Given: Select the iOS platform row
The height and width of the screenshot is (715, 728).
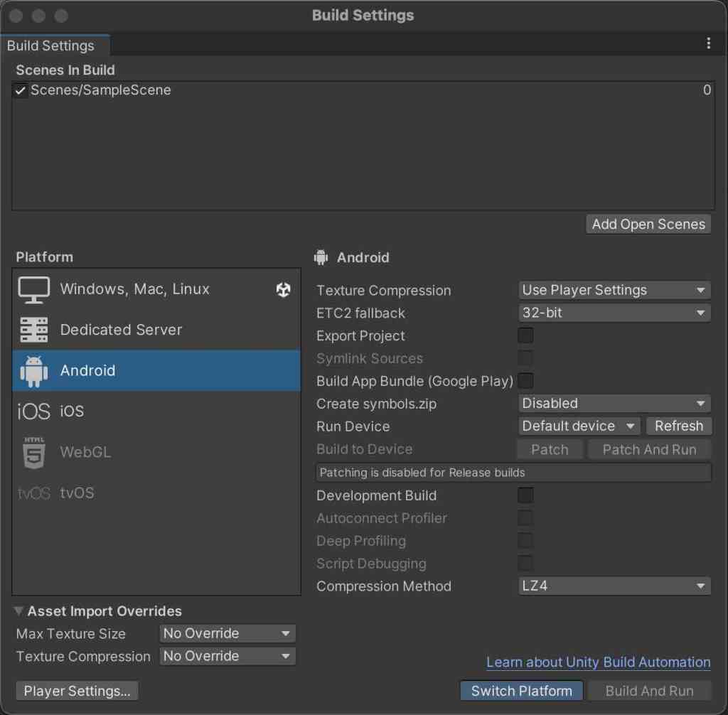Looking at the screenshot, I should click(x=156, y=412).
